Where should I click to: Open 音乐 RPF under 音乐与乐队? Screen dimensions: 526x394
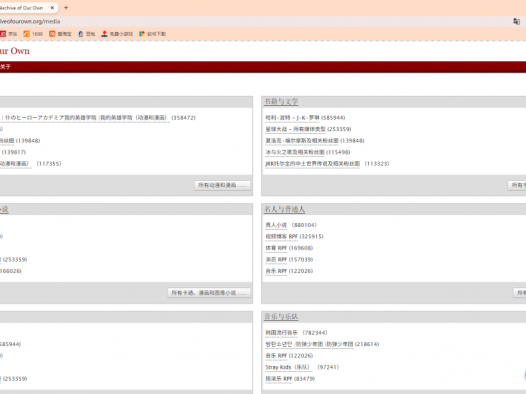276,356
